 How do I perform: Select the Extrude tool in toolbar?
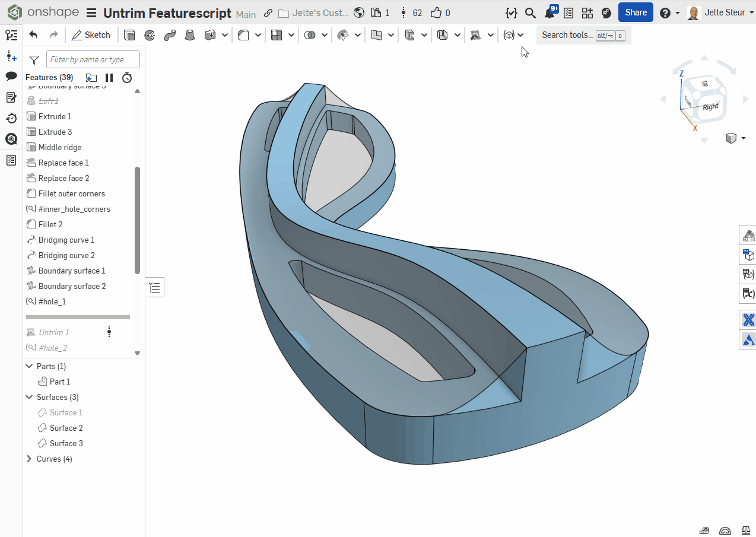pyautogui.click(x=129, y=35)
